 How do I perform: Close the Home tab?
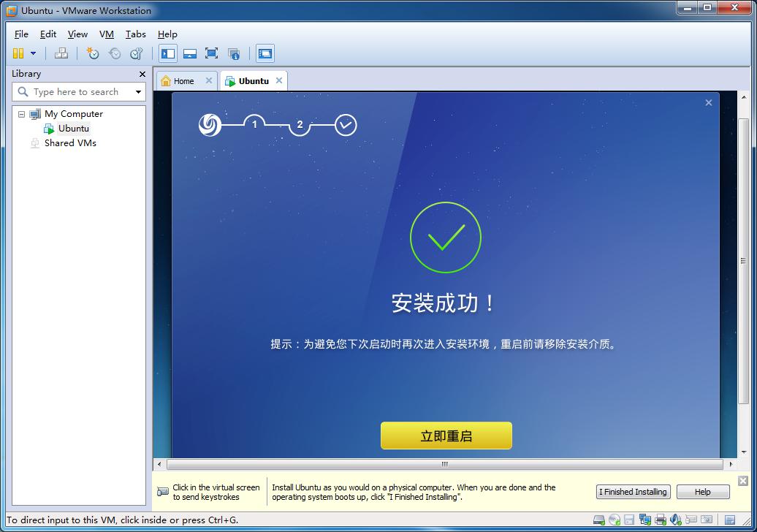(208, 80)
